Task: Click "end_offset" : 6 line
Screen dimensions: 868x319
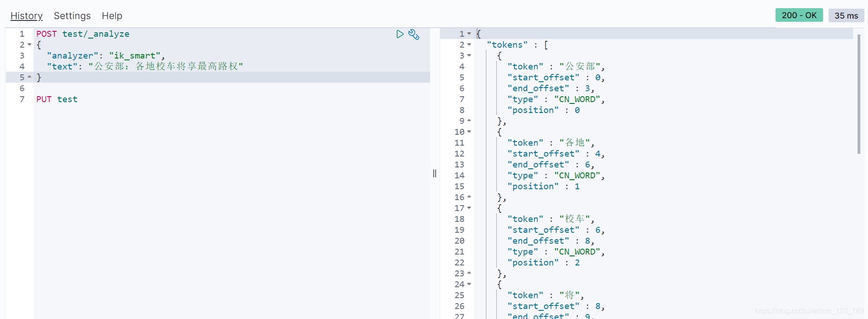Action: (551, 165)
